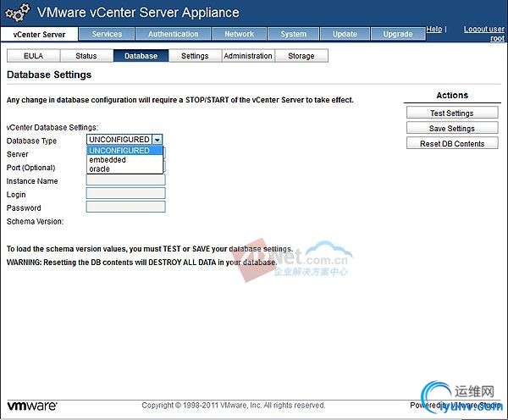Click the 'Schema Version:' label

tap(35, 221)
